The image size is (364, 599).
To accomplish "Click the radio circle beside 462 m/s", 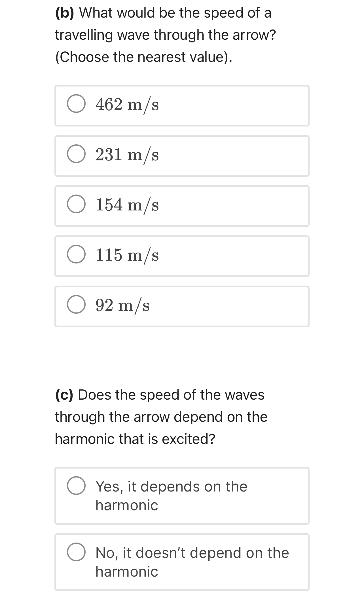I will [x=77, y=104].
